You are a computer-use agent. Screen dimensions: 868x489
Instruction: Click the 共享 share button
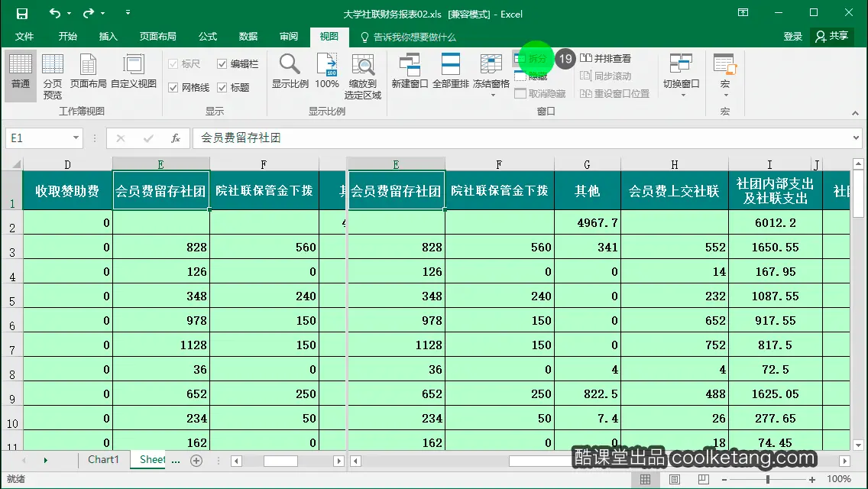tap(831, 37)
